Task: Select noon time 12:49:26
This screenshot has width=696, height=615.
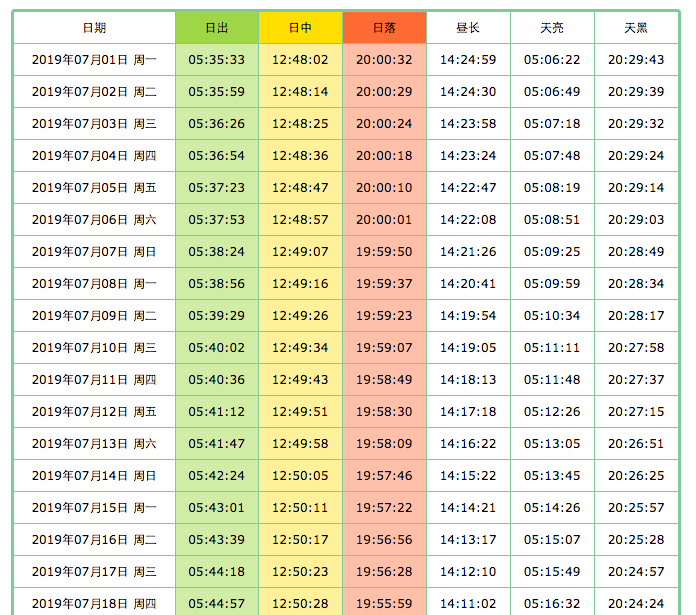Action: point(301,315)
